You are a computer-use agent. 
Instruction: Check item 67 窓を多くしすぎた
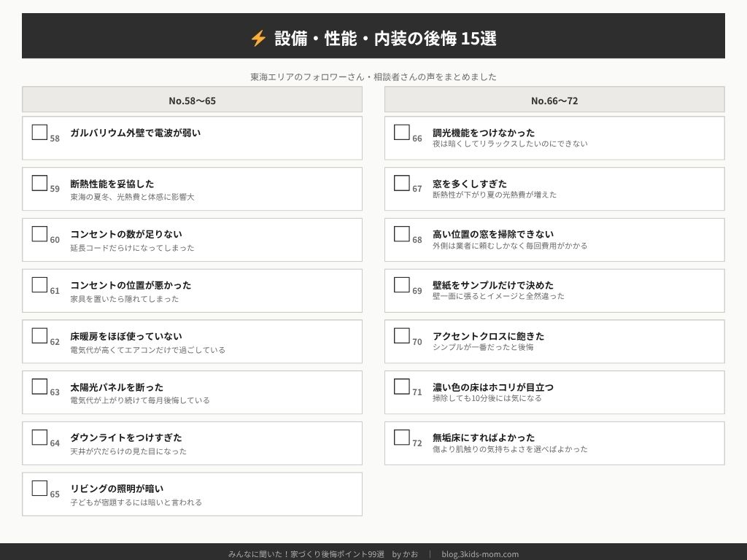[x=402, y=183]
